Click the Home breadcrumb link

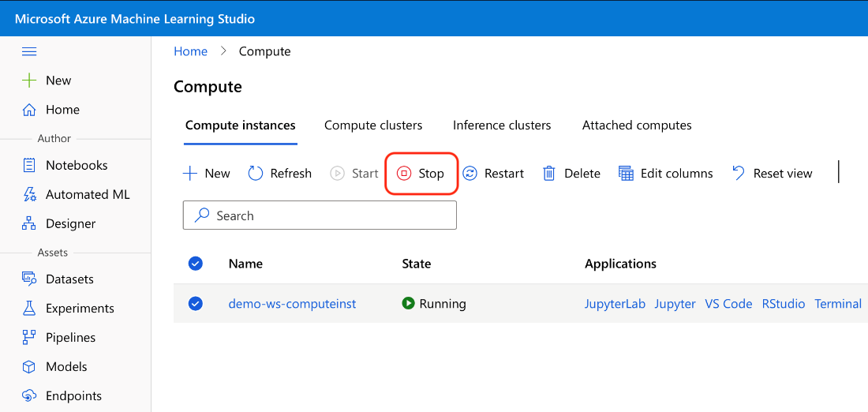(190, 51)
